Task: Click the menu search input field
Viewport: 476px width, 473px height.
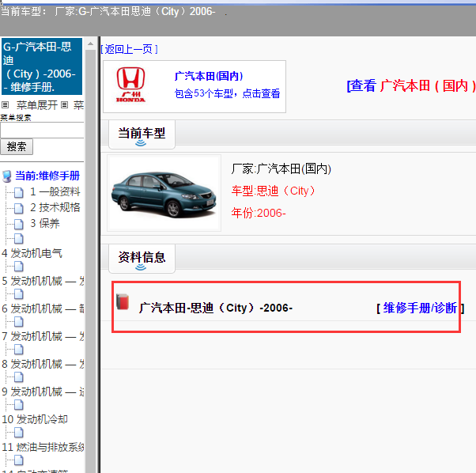Action: click(x=42, y=131)
